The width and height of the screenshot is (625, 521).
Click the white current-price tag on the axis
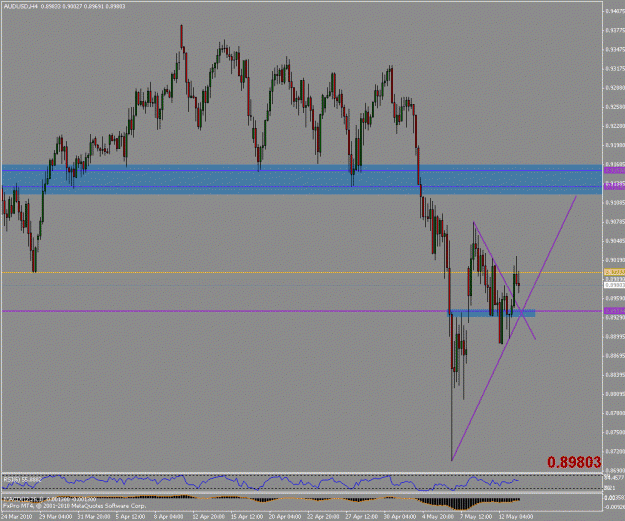[614, 285]
